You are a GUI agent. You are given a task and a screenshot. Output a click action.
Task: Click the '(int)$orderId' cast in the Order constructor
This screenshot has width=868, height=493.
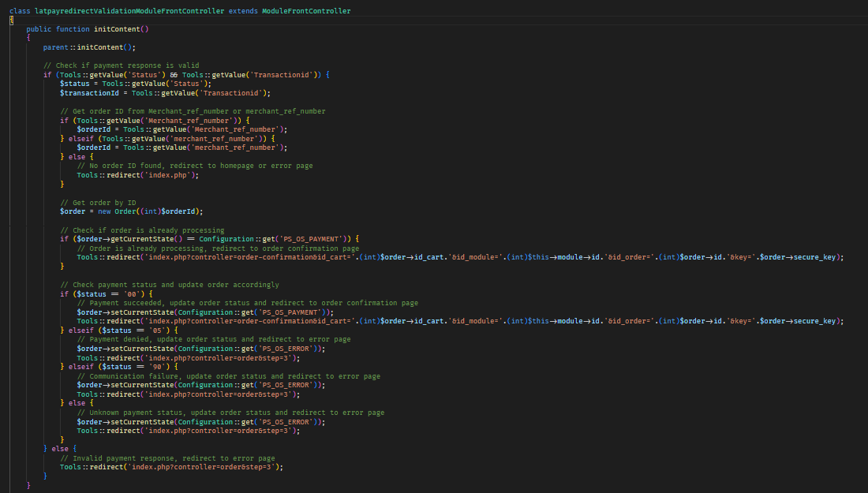pos(170,212)
